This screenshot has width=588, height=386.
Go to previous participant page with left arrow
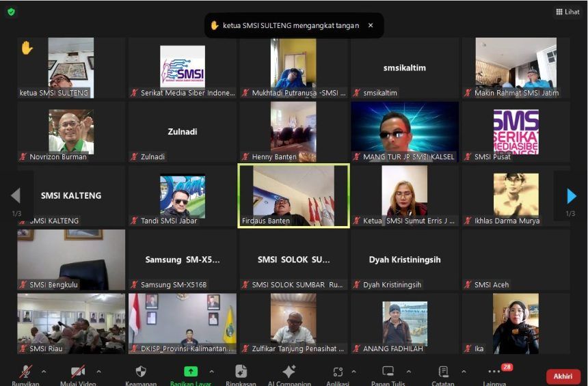pyautogui.click(x=16, y=197)
